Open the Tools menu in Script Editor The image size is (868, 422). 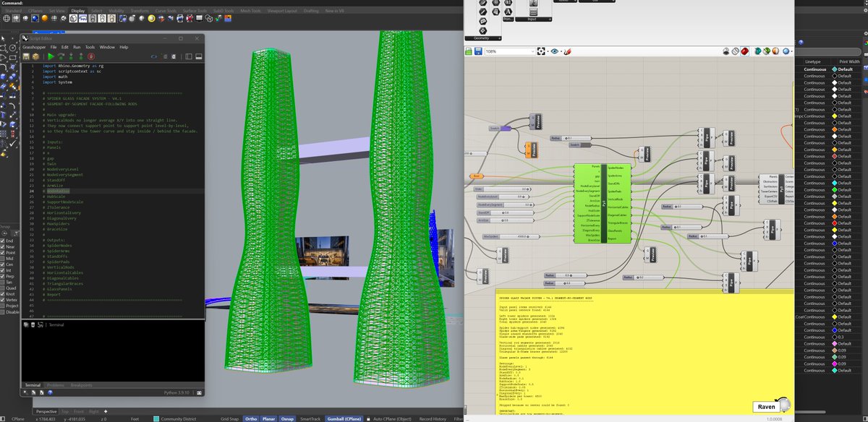click(90, 47)
